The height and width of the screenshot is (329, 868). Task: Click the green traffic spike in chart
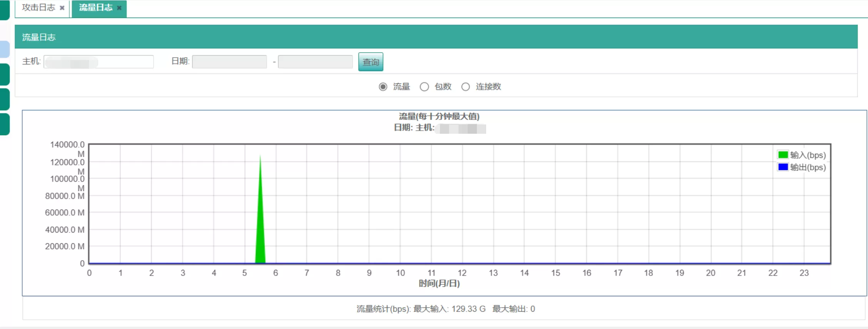point(261,231)
